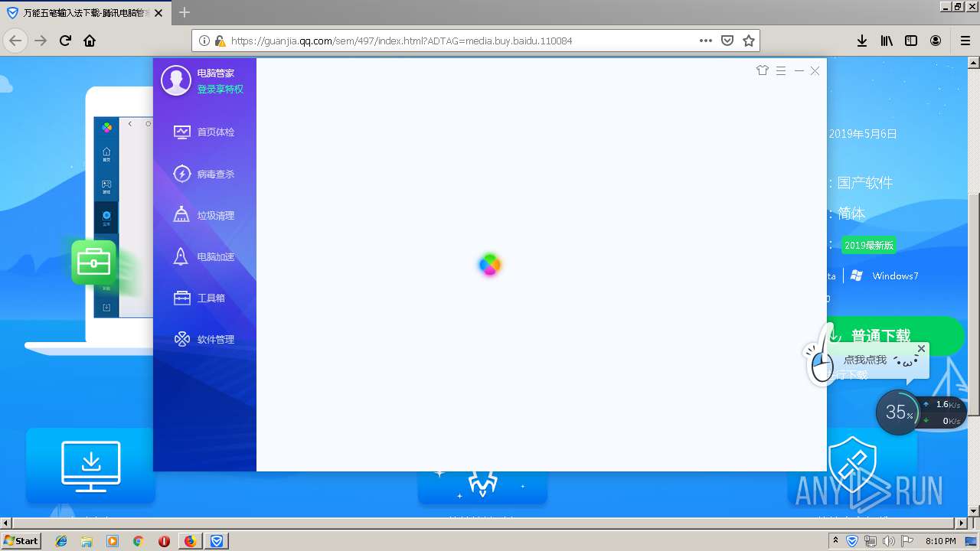Open the Firefox account icon
Image resolution: width=980 pixels, height=551 pixels.
[936, 41]
